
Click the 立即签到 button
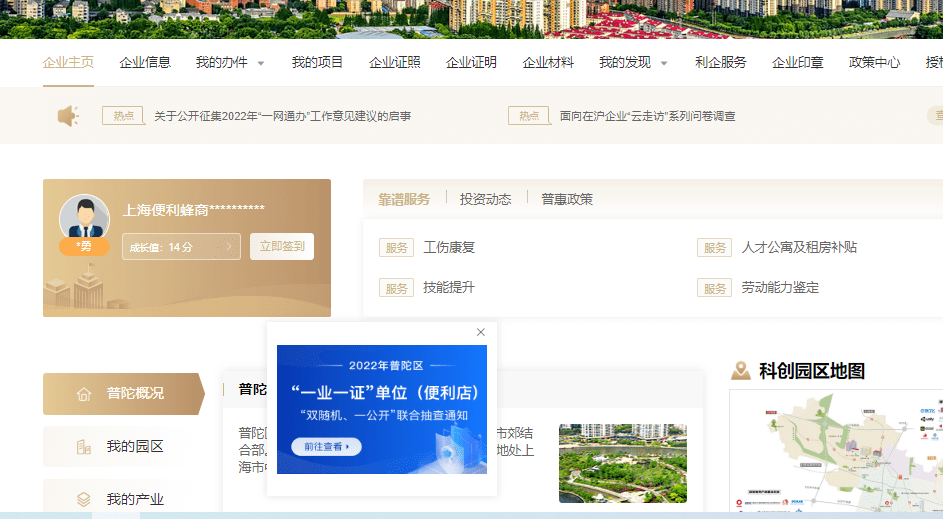pos(282,246)
